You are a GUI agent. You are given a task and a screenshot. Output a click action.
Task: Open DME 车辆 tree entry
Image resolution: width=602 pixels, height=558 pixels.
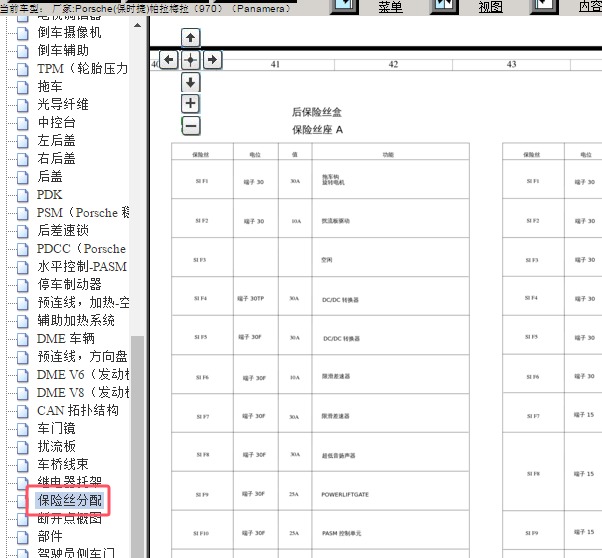(66, 338)
